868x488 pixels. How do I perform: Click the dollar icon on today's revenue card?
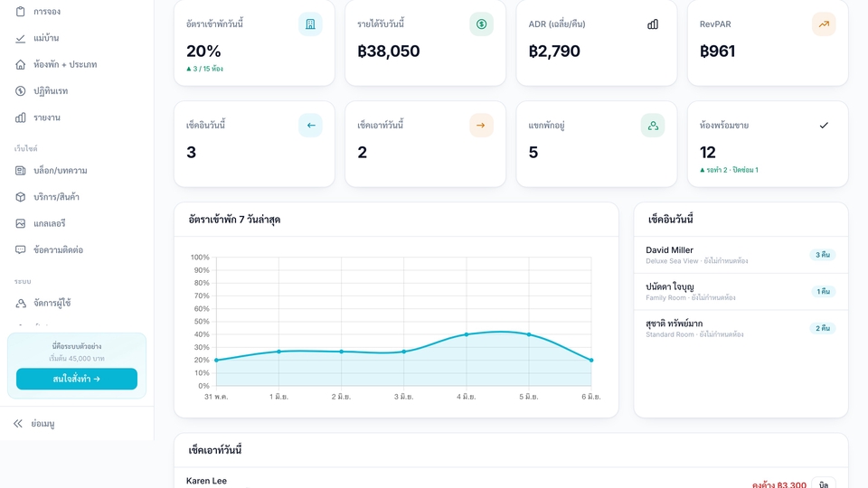coord(482,24)
